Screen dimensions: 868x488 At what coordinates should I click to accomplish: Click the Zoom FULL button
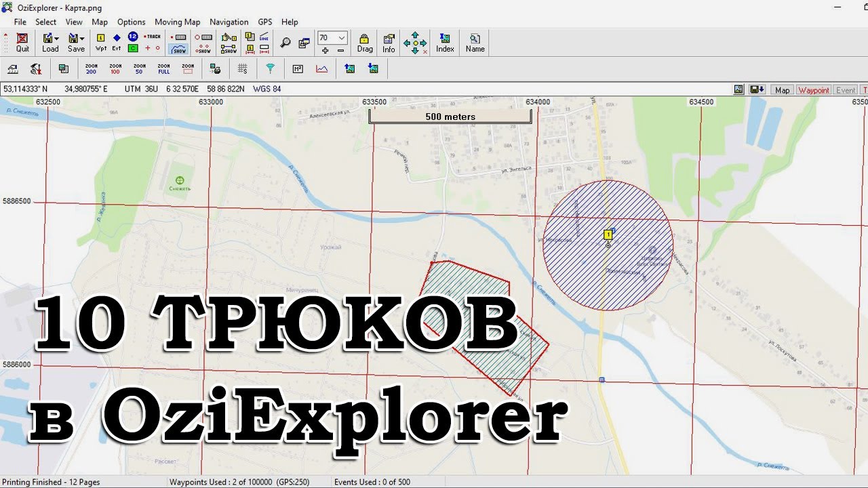pos(163,68)
